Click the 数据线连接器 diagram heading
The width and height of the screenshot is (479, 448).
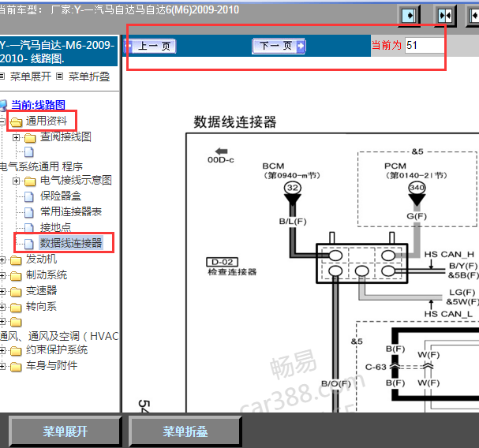coord(235,122)
